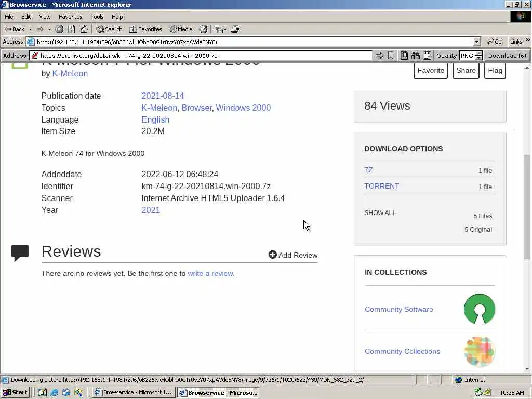Click the page icon in IE address bar
The height and width of the screenshot is (399, 532).
point(31,42)
